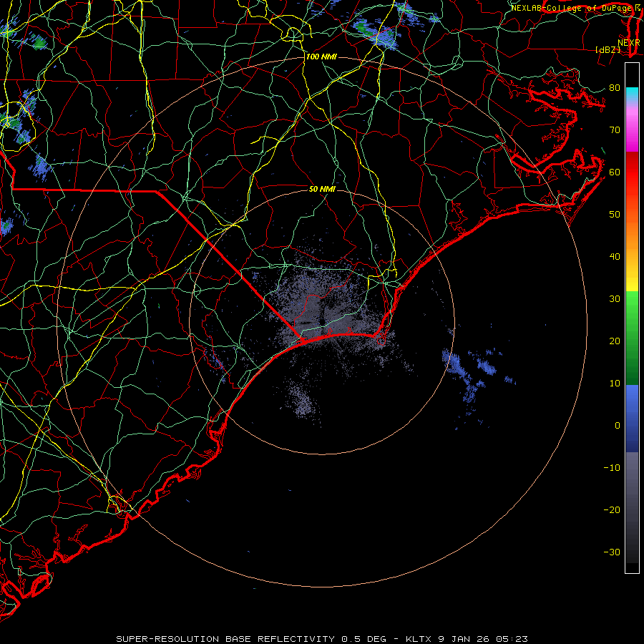Click the -30 value on dBZ scale
Viewport: 644px width, 644px height.
pyautogui.click(x=612, y=552)
